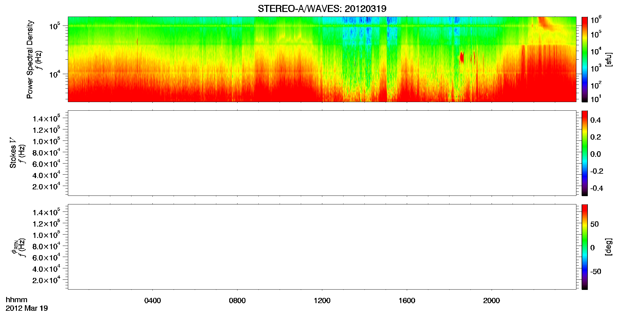Click the -0.4 label on Stokes colorbar
This screenshot has width=644, height=332.
[597, 188]
